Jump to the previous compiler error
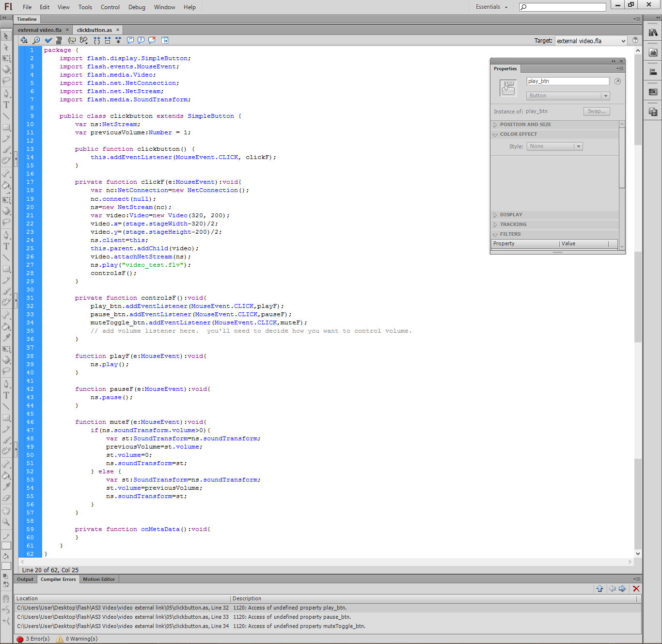662x644 pixels. (x=612, y=589)
